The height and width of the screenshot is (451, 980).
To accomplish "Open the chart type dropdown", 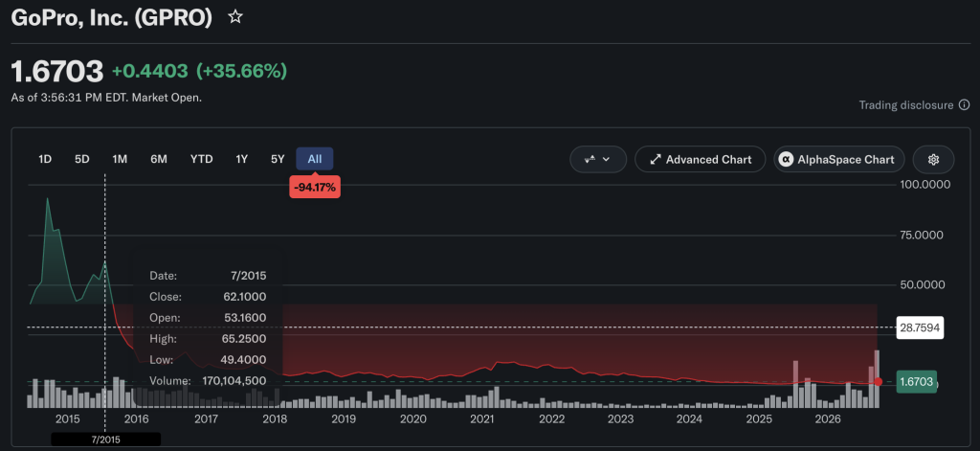I will point(598,160).
